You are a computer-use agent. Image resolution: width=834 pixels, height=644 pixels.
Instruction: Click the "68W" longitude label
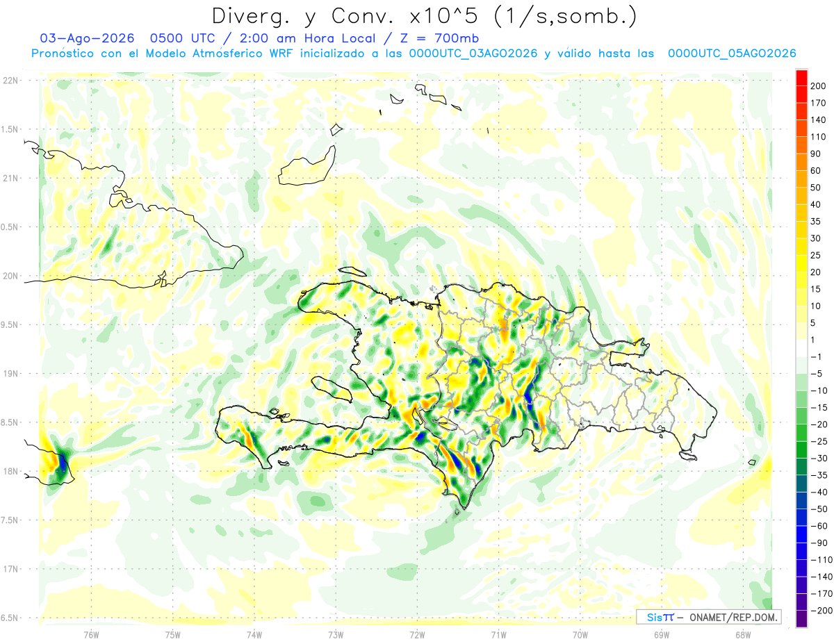coord(743,634)
